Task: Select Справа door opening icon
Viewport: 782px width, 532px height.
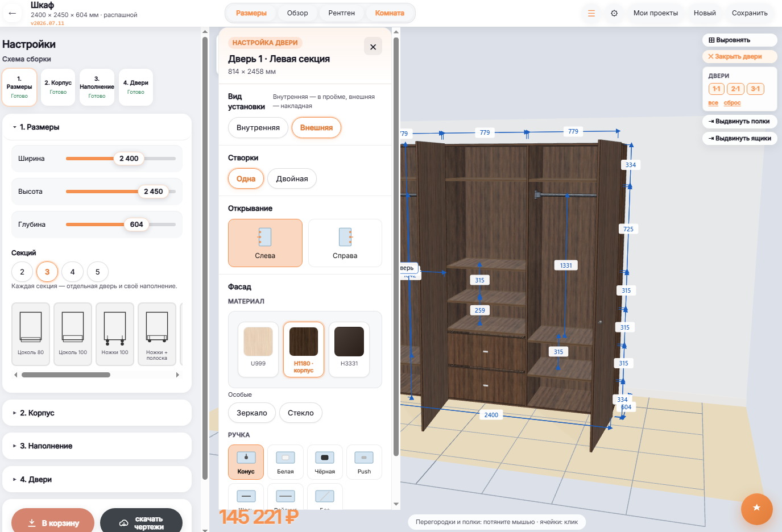Action: 345,237
